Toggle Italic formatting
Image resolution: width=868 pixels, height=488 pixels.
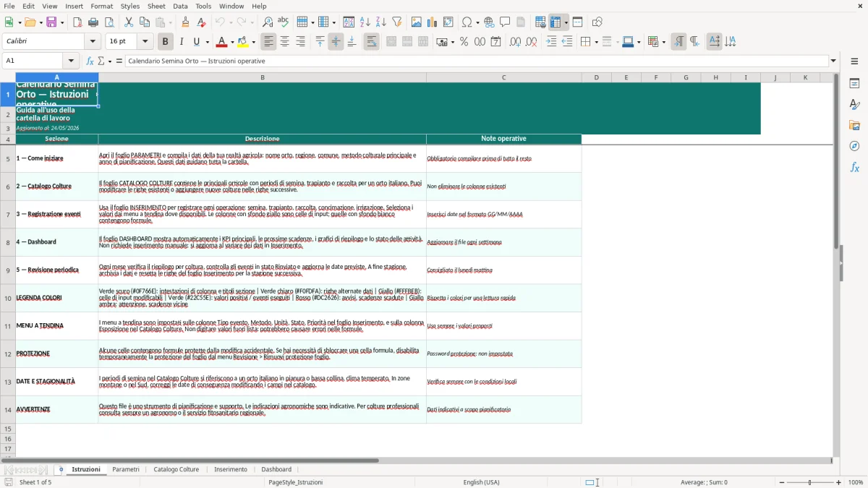click(x=182, y=42)
